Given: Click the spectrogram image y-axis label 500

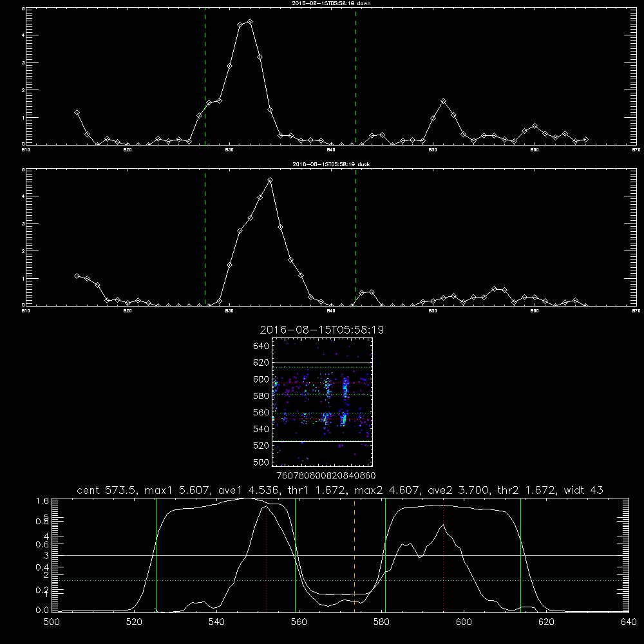Looking at the screenshot, I should [x=261, y=462].
